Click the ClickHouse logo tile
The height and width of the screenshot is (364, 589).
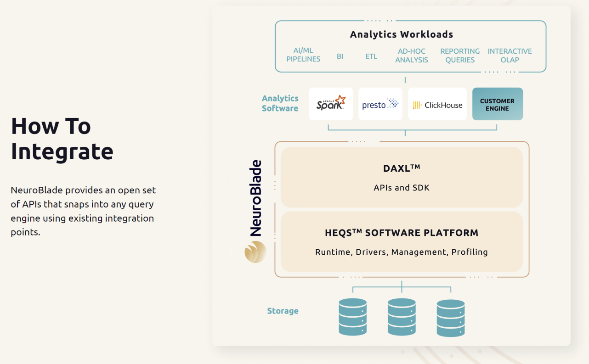437,104
